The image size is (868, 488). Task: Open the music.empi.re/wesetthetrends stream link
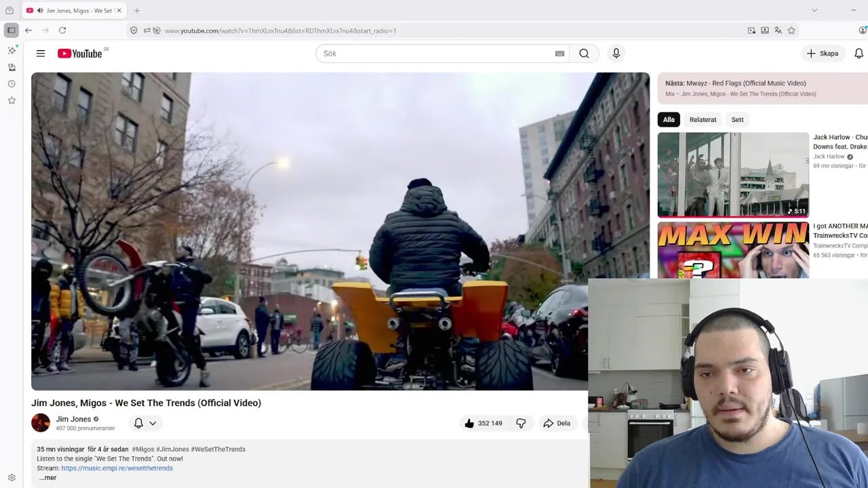pyautogui.click(x=117, y=468)
